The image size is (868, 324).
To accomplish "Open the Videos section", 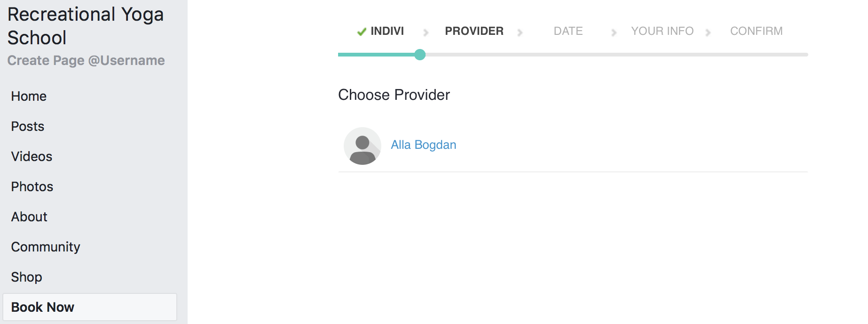I will click(x=32, y=156).
